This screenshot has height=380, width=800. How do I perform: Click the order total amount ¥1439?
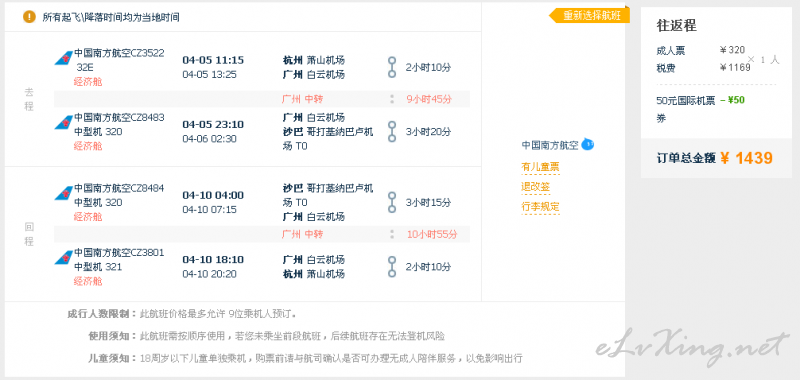747,158
